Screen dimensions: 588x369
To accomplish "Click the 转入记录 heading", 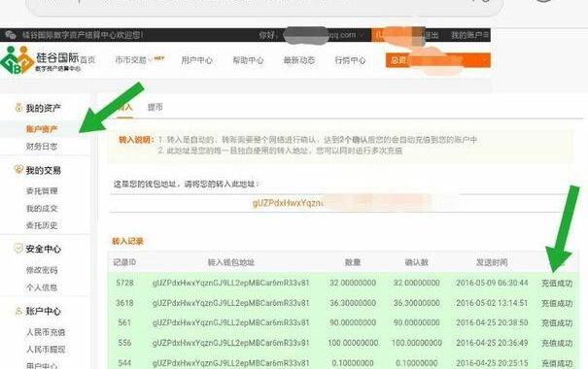I will 128,241.
